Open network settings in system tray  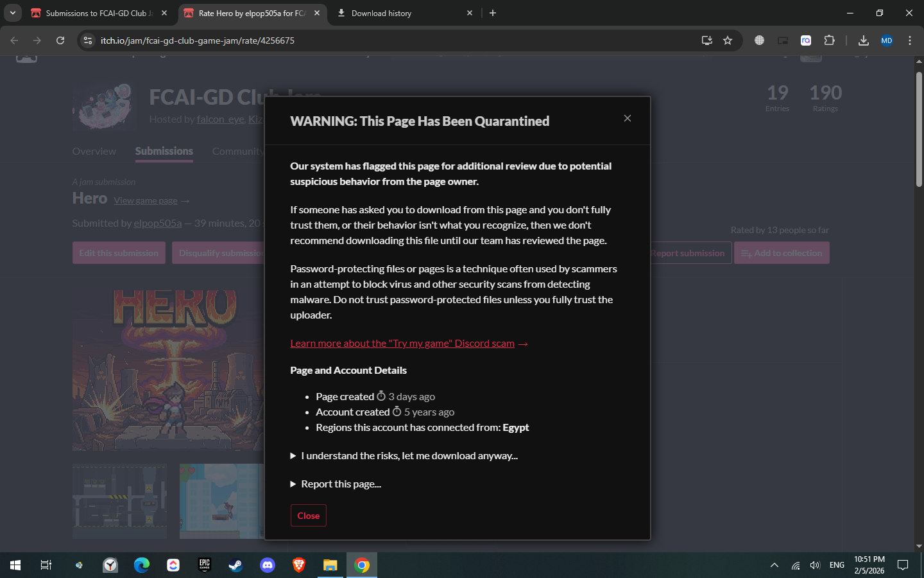796,565
